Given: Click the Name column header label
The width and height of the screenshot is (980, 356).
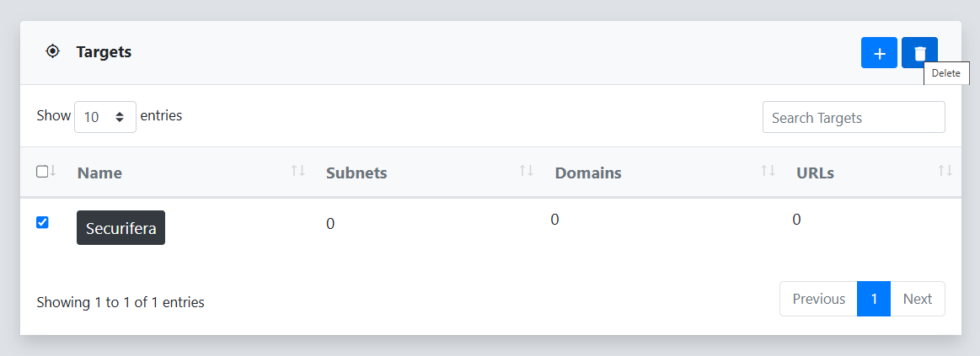Looking at the screenshot, I should click(99, 173).
